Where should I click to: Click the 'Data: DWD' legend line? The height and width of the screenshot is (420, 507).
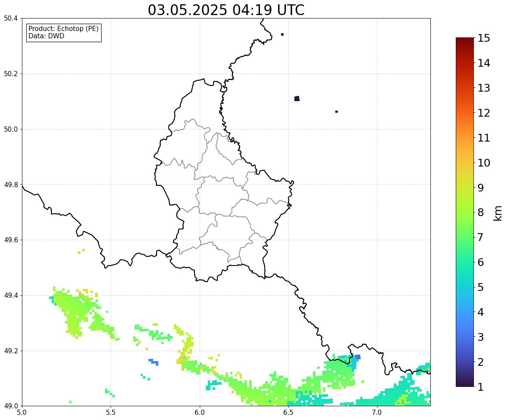(46, 36)
